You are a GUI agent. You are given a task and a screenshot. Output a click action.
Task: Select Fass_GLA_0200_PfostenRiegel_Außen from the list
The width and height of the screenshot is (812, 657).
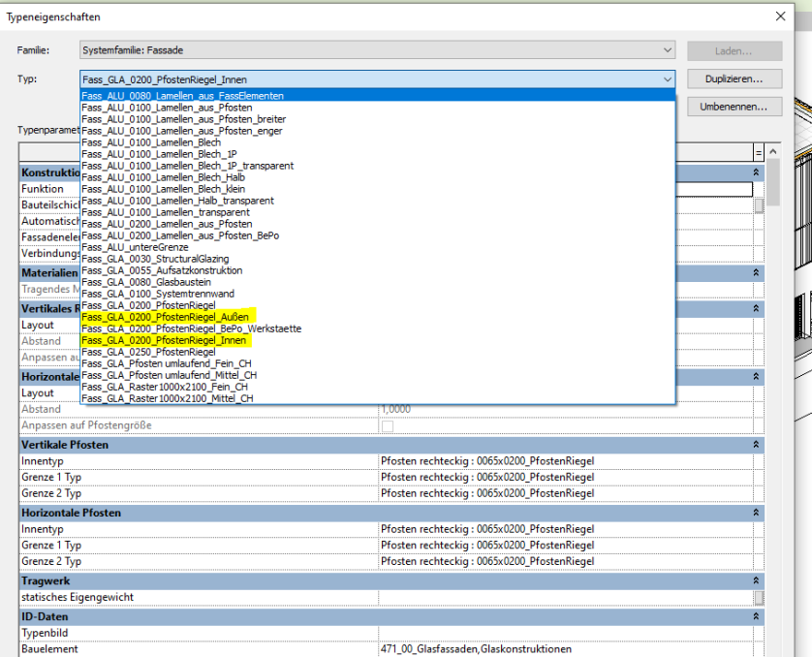point(167,317)
